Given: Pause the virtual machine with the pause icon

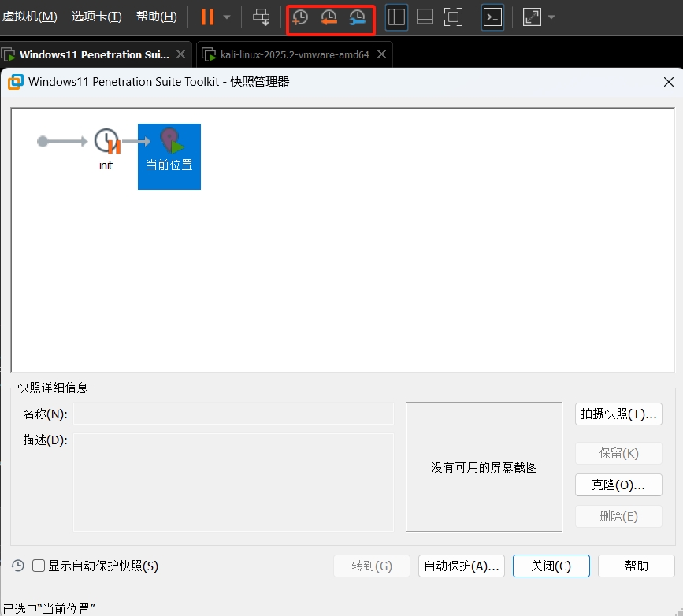Looking at the screenshot, I should 207,17.
